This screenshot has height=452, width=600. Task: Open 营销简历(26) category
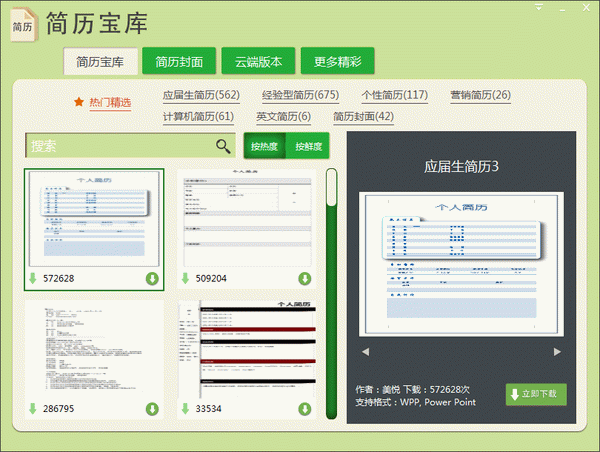481,95
